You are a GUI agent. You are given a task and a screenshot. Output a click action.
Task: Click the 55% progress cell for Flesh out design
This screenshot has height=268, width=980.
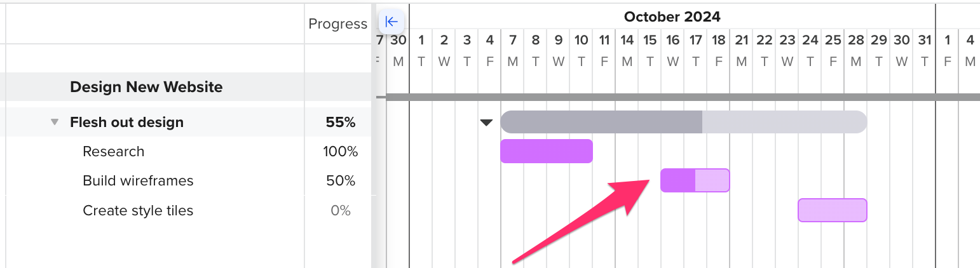click(341, 123)
